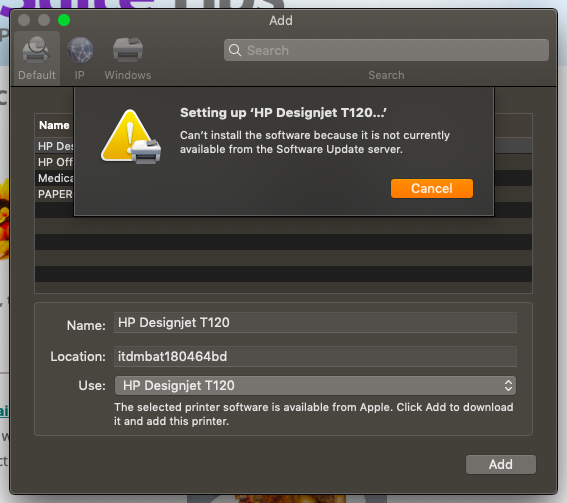Select the HP Off printer row

(x=55, y=162)
